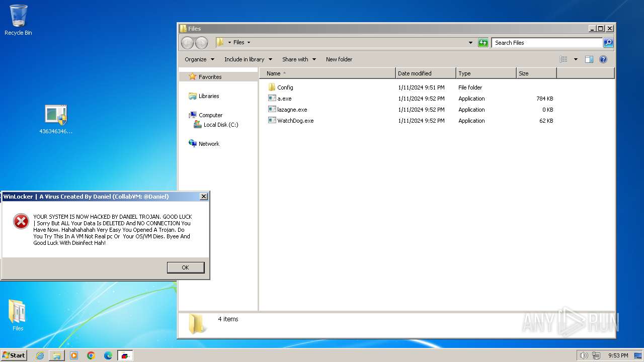The width and height of the screenshot is (644, 362).
Task: Expand the address bar history dropdown
Action: tap(470, 43)
